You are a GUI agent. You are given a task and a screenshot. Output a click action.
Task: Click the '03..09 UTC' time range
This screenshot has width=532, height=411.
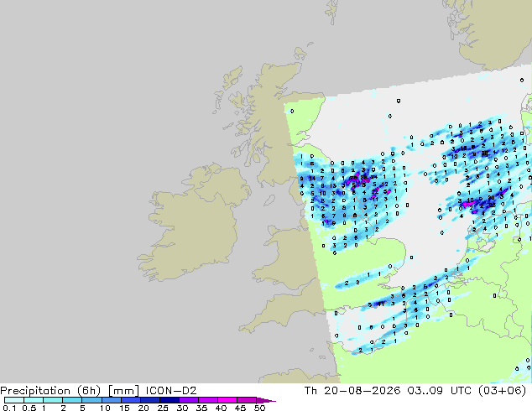pyautogui.click(x=439, y=391)
